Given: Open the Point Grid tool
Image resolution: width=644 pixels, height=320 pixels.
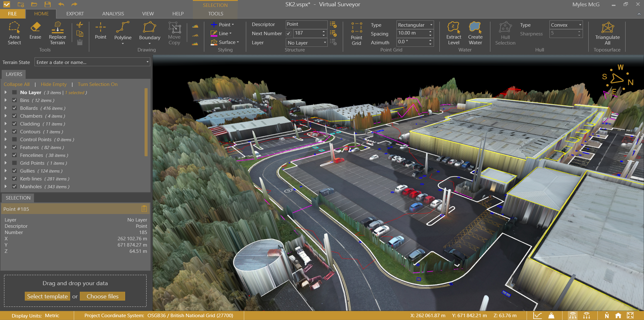Looking at the screenshot, I should point(356,34).
